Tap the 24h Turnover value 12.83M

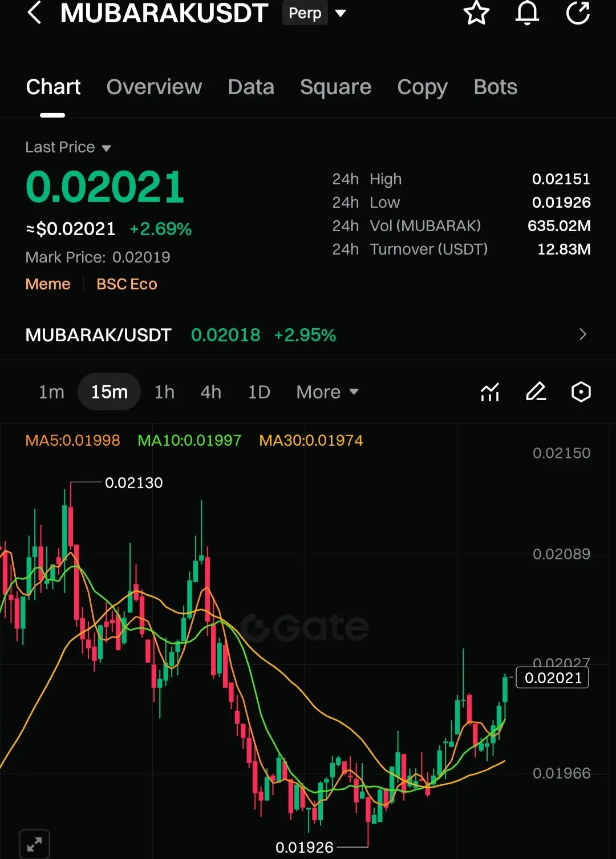click(x=564, y=249)
